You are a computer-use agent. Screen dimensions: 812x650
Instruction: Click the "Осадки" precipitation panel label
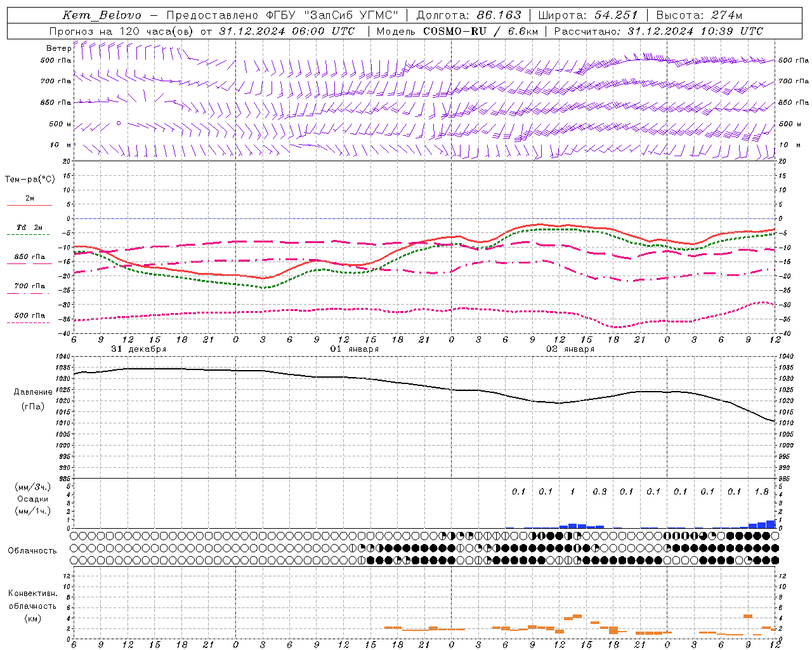[32, 499]
